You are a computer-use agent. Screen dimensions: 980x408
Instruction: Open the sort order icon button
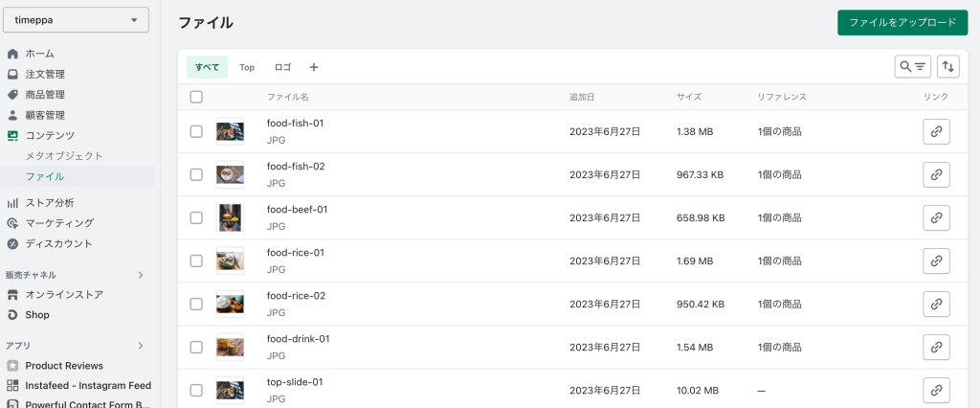click(947, 66)
